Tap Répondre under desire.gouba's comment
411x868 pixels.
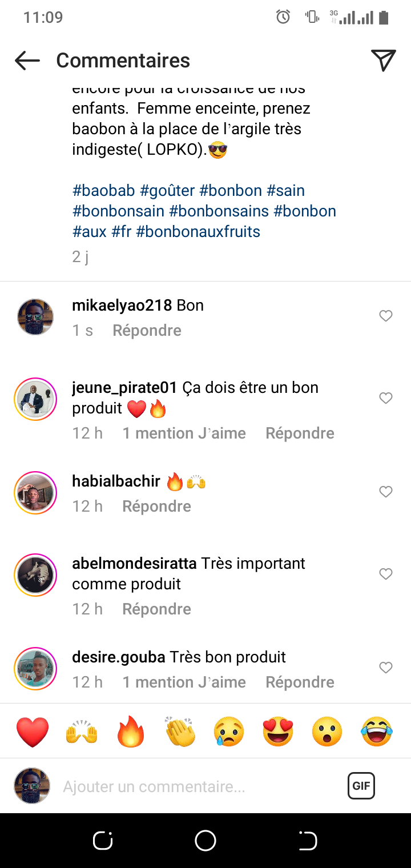point(300,682)
